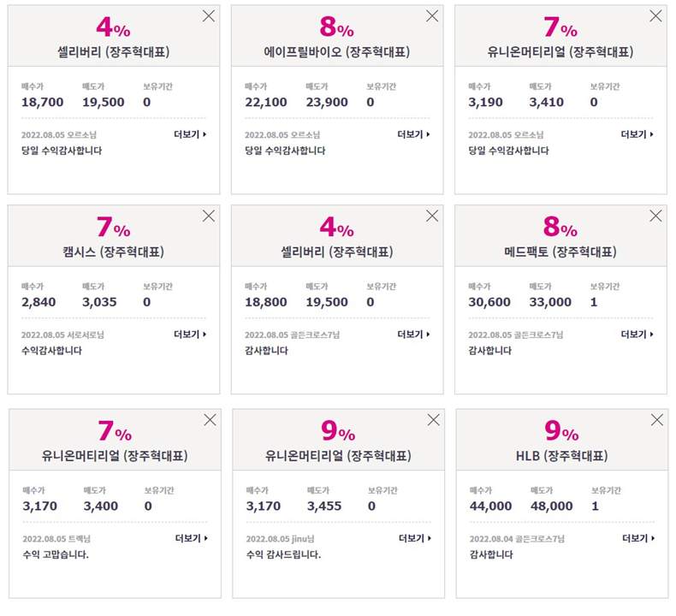Image resolution: width=676 pixels, height=616 pixels.
Task: Expand 더보기 on the 에이프릴바이오 card
Action: tap(413, 134)
